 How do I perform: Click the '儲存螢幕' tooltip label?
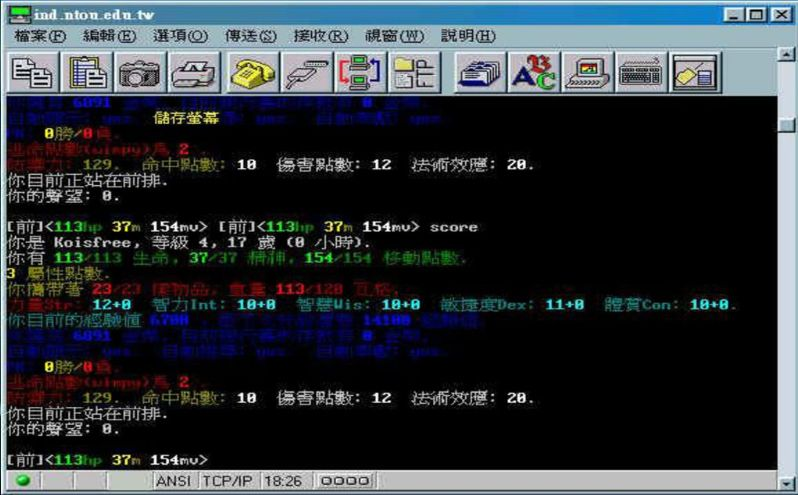(x=186, y=118)
